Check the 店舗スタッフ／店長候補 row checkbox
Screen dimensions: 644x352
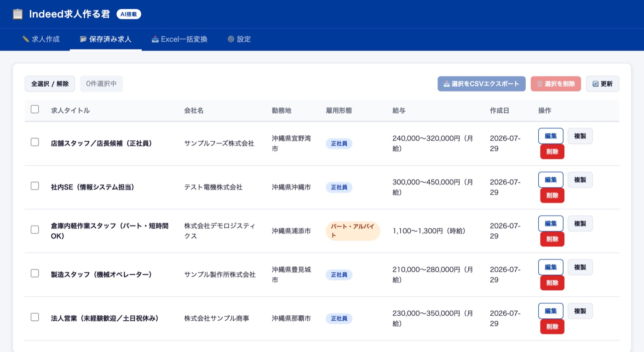[x=35, y=142]
